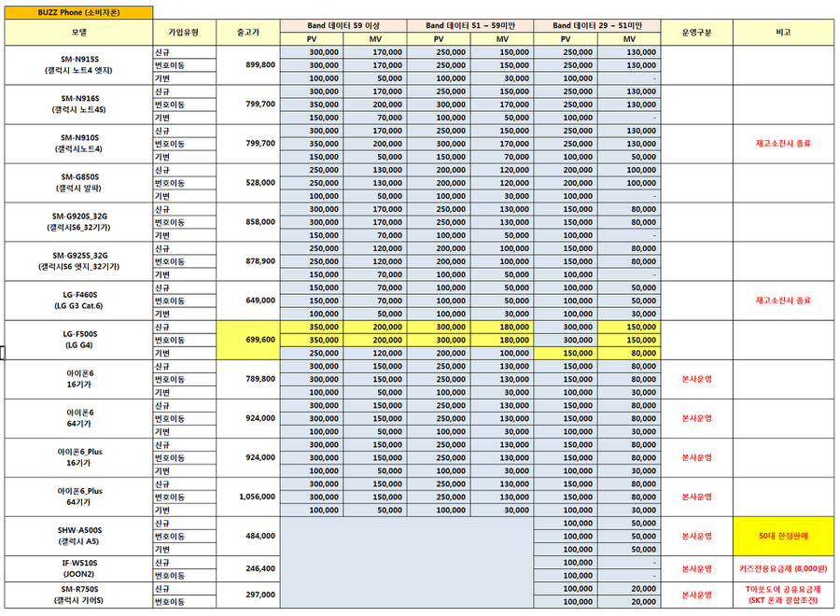Viewport: 840px width, 616px height.
Task: Click the PV subheader under Band 데이터 29 ~ 51미만
Action: click(566, 39)
